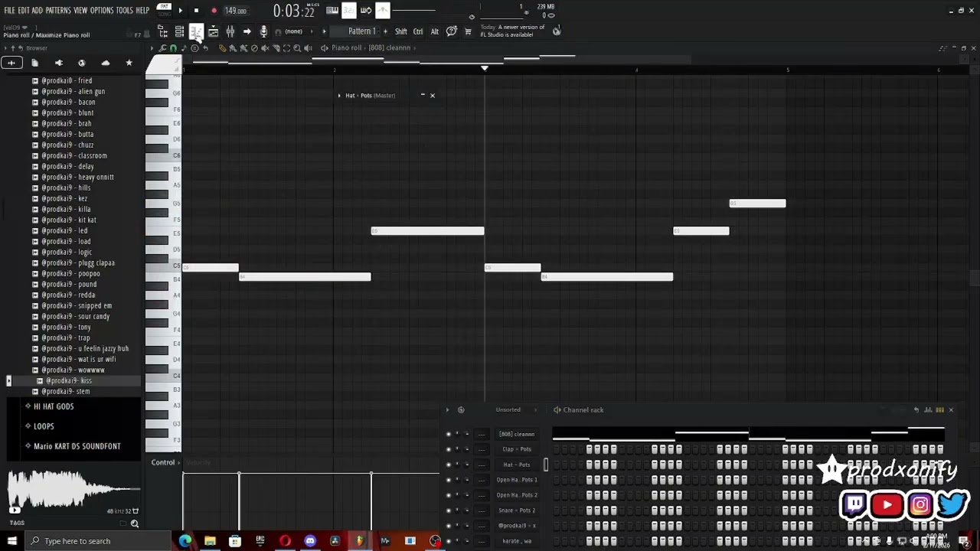Viewport: 980px width, 551px height.
Task: Open the Pattern 1 selector dropdown
Action: tap(361, 31)
